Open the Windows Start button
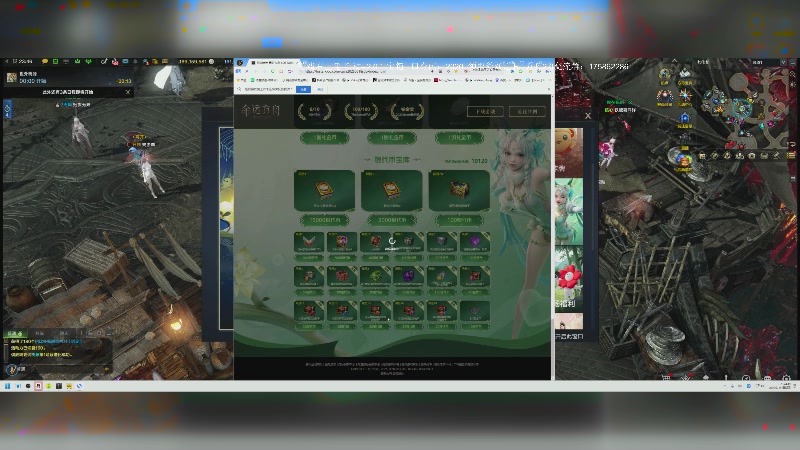This screenshot has width=800, height=450. click(7, 386)
